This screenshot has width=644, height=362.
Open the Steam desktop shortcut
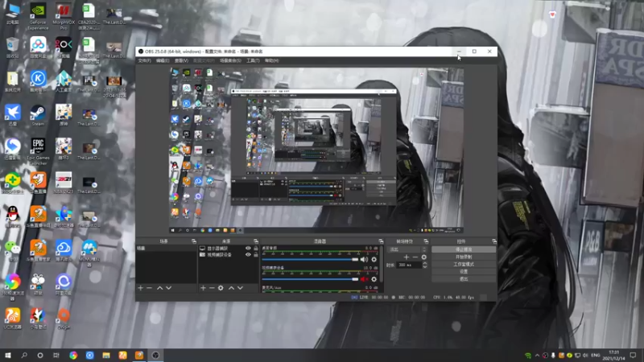[x=38, y=115]
